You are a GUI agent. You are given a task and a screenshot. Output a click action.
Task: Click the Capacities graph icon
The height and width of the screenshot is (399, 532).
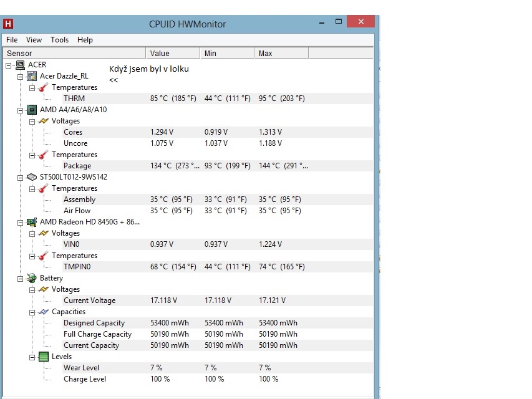44,312
